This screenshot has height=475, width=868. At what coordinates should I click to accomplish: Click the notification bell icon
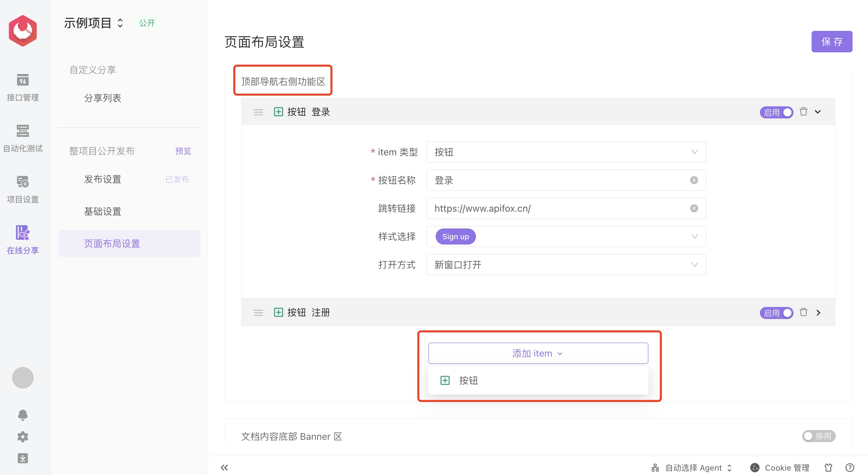click(22, 415)
